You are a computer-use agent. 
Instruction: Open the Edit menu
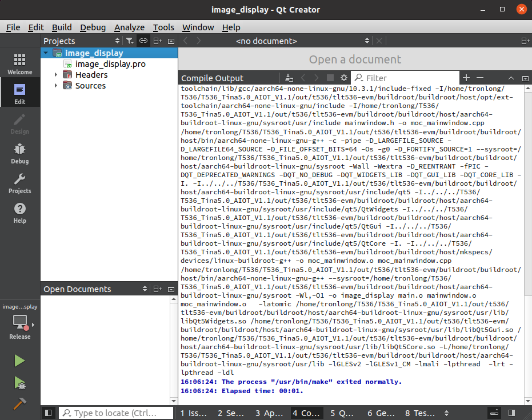(36, 27)
